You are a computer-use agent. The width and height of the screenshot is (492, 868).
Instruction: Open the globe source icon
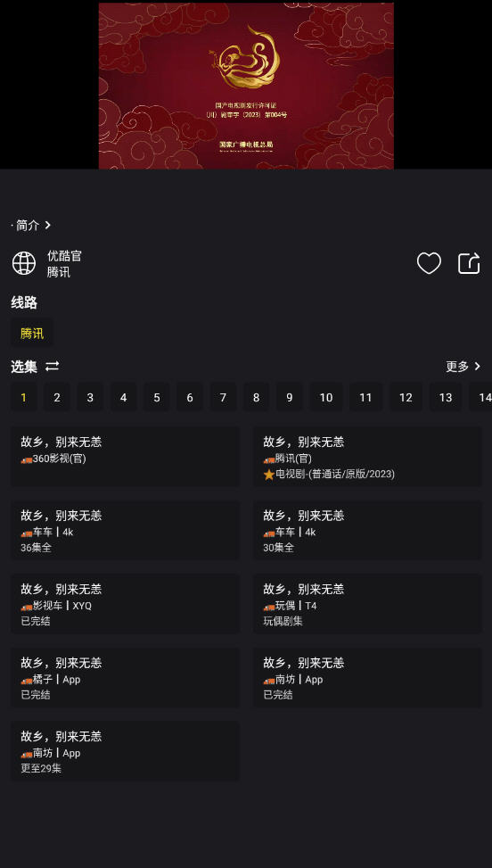[24, 263]
